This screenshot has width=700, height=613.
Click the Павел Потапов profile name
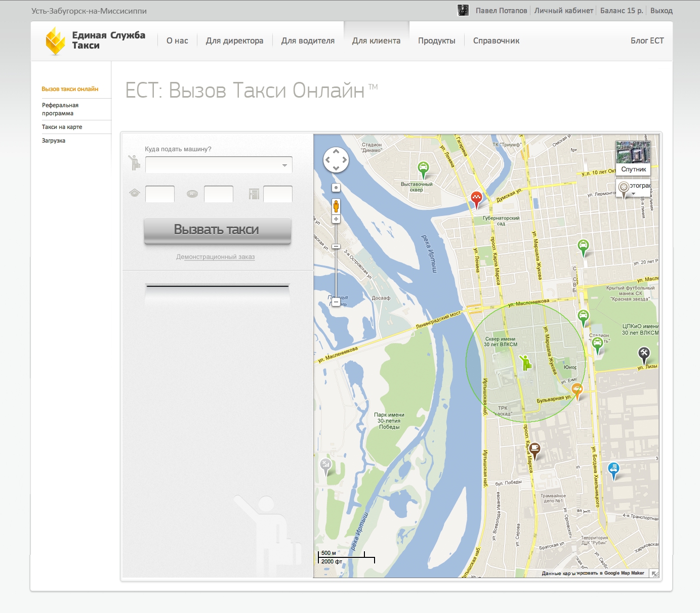point(502,11)
